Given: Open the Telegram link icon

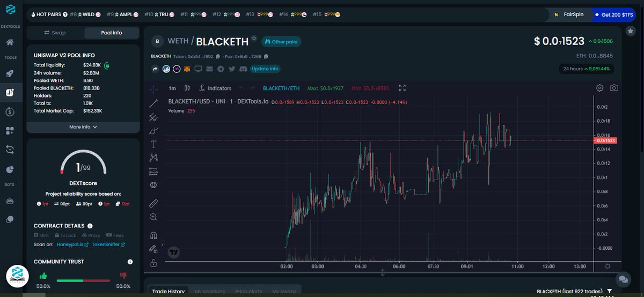Looking at the screenshot, I should pos(222,69).
